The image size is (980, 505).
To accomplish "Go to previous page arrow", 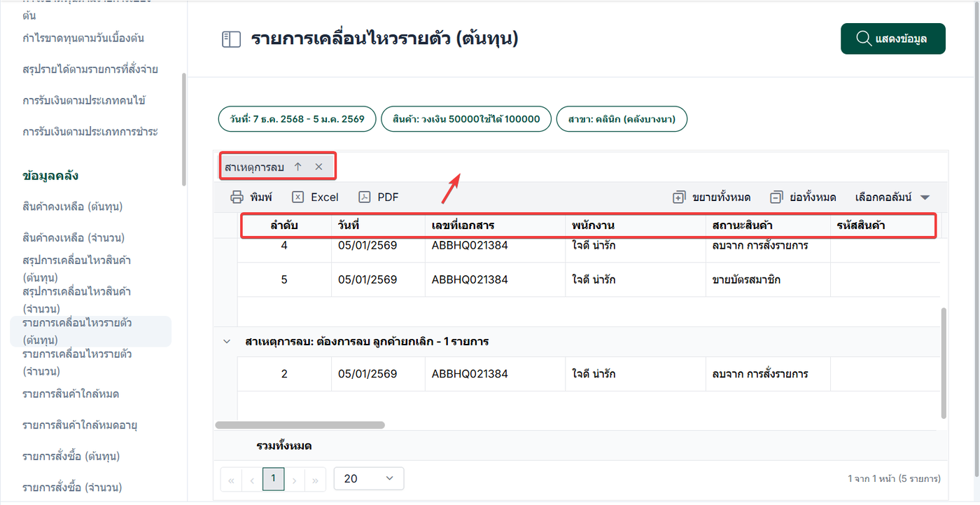I will tap(252, 480).
